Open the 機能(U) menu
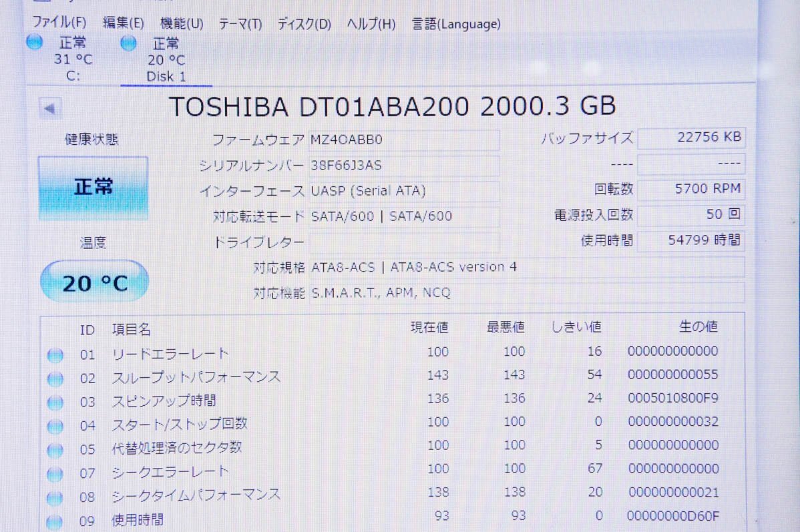Image resolution: width=800 pixels, height=532 pixels. pyautogui.click(x=182, y=23)
